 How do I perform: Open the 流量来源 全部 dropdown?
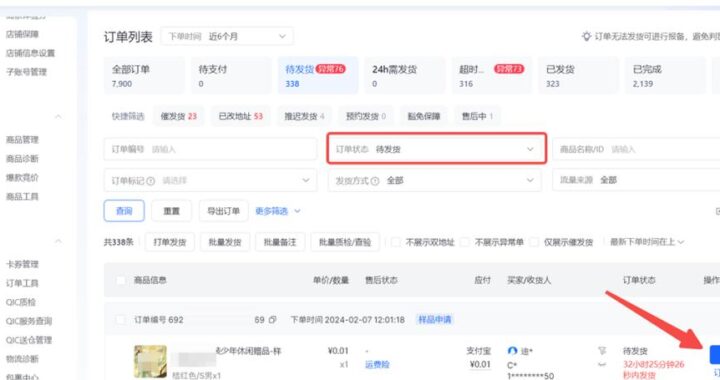click(636, 180)
